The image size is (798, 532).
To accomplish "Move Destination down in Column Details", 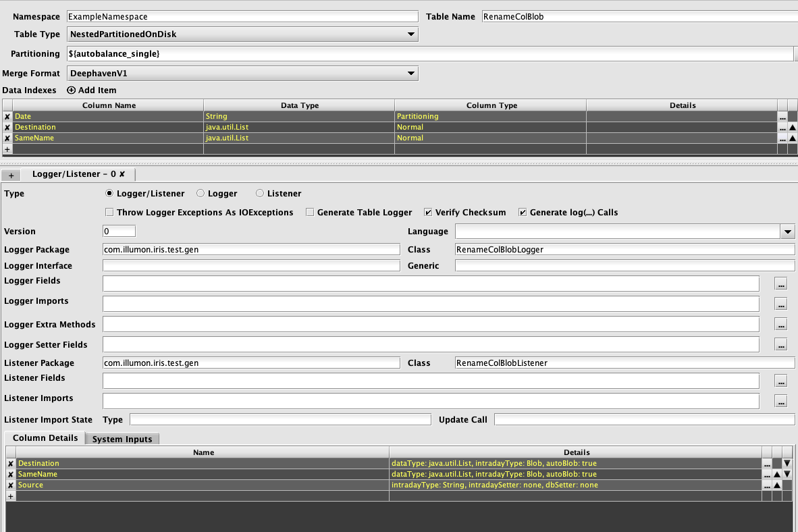I will click(x=787, y=464).
